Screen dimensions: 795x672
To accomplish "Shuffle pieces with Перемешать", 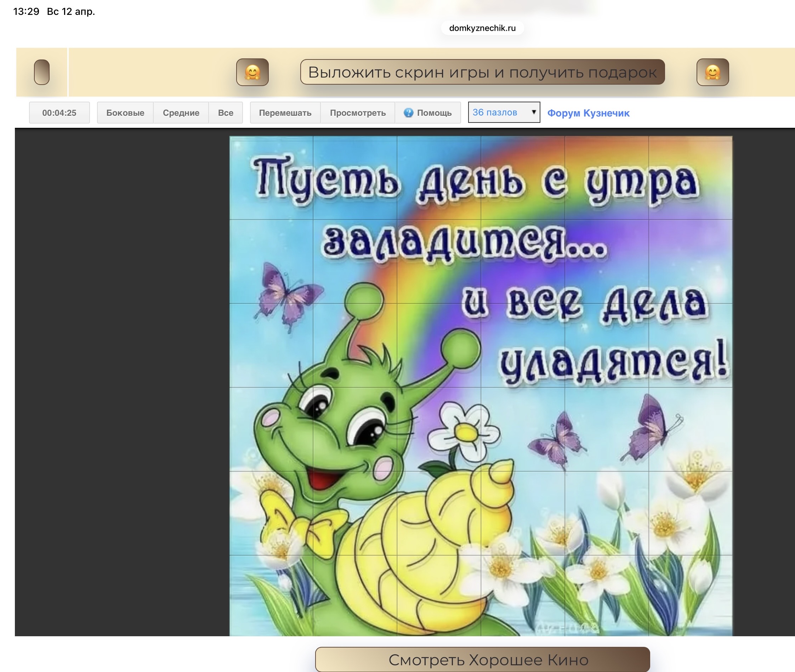I will (x=285, y=113).
